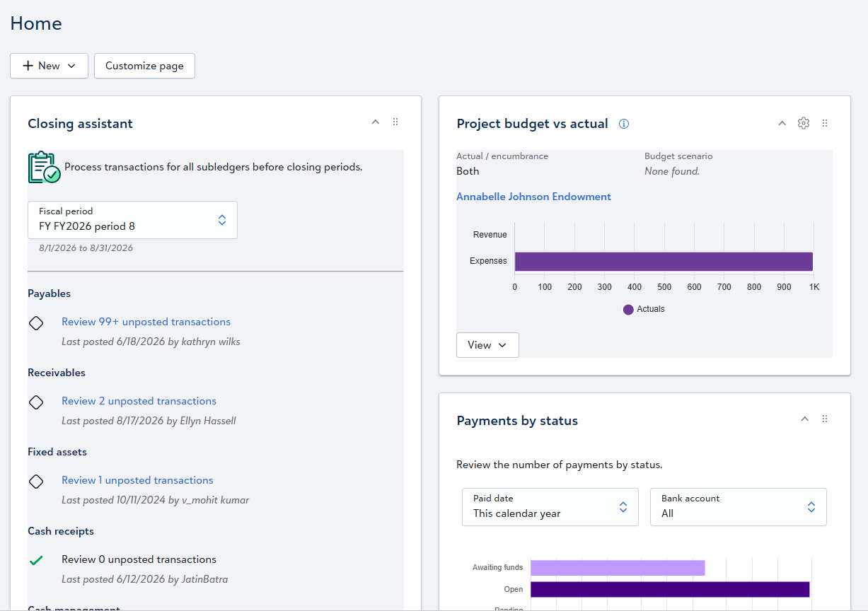Click the Closing assistant clipboard checkmark icon
The height and width of the screenshot is (611, 868).
coord(44,168)
